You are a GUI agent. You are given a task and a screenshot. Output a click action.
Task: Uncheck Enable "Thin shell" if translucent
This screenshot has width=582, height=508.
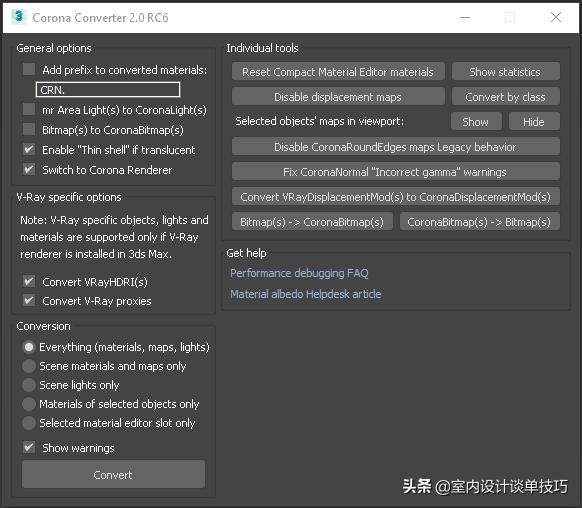click(29, 150)
